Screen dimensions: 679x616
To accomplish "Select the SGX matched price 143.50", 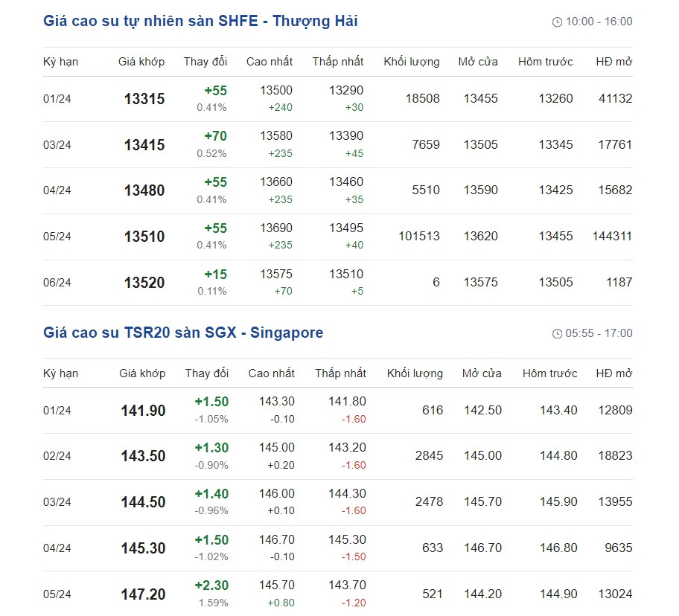I will point(144,456).
